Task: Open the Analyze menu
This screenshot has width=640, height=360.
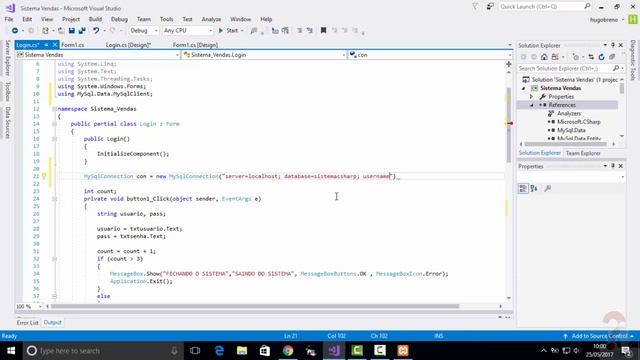Action: [x=211, y=19]
